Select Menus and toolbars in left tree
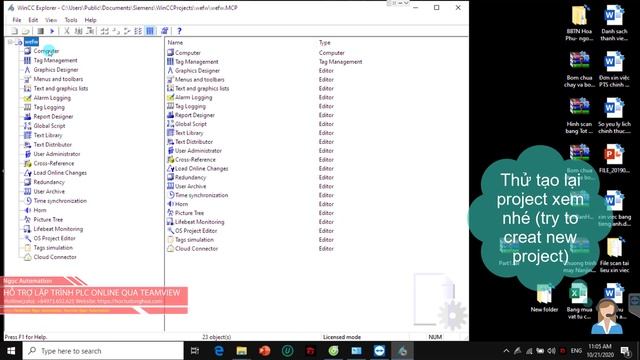The image size is (640, 360). point(58,79)
